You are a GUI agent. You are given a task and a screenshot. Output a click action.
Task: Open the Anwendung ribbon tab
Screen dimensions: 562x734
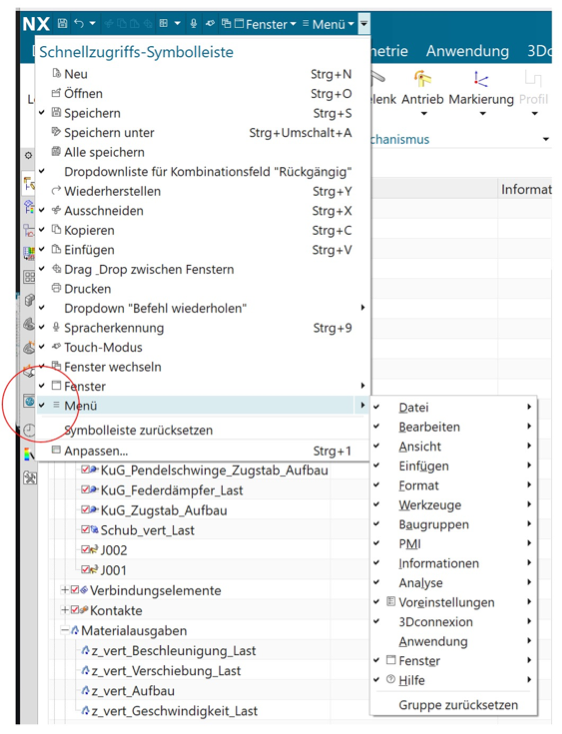467,51
